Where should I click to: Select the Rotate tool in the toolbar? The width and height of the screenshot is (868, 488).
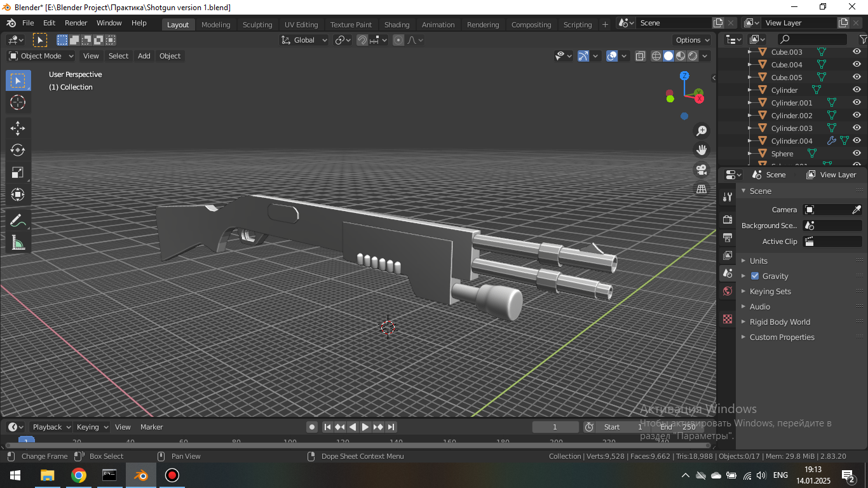[x=18, y=150]
